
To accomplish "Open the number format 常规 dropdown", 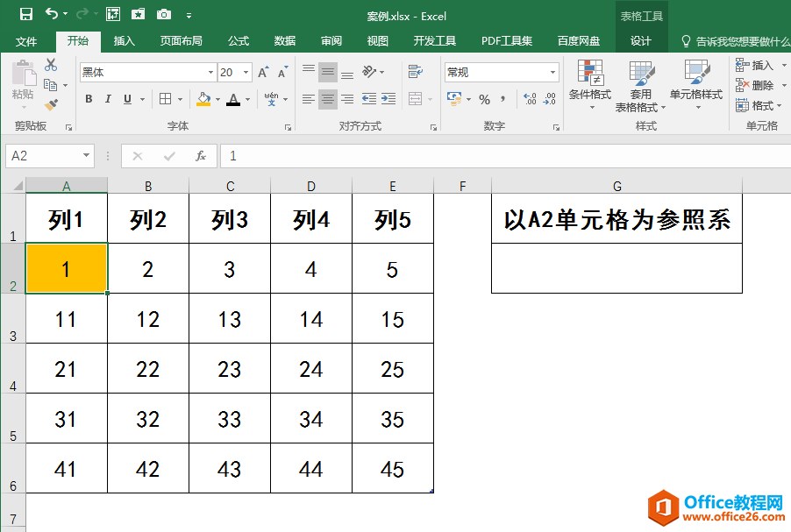I will [552, 73].
